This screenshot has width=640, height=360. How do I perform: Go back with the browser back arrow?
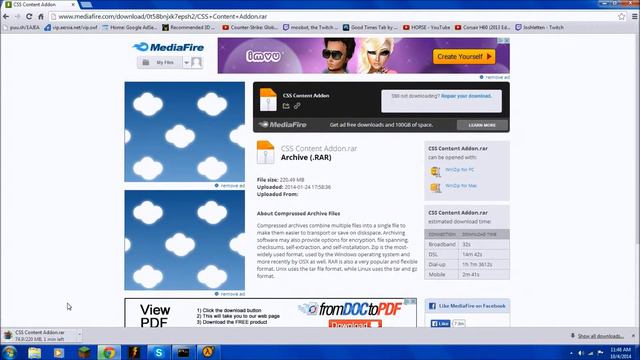[x=6, y=17]
